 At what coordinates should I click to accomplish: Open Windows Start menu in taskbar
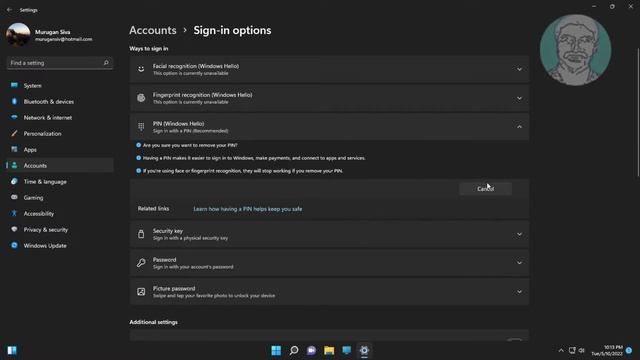click(x=276, y=350)
